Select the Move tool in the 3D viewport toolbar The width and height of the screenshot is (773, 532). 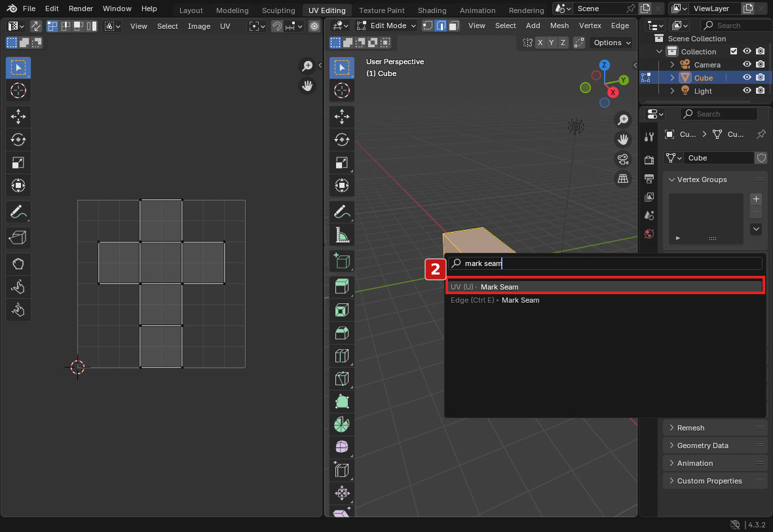(x=342, y=117)
